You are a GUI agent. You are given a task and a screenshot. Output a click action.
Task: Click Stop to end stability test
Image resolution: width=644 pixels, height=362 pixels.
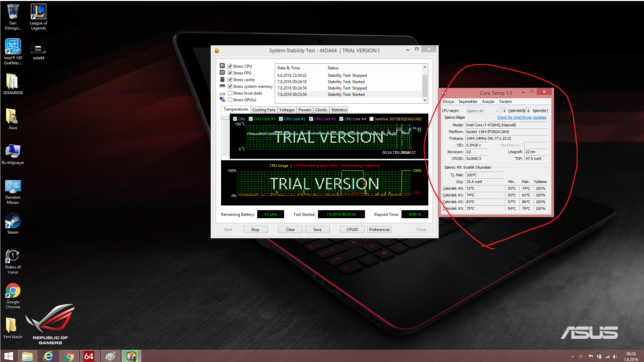point(255,230)
